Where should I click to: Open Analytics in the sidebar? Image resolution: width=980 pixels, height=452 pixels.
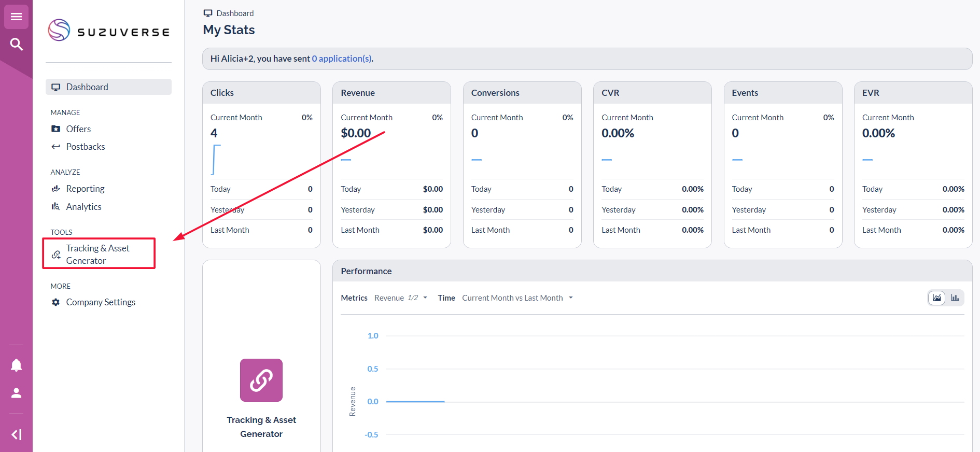click(x=83, y=207)
